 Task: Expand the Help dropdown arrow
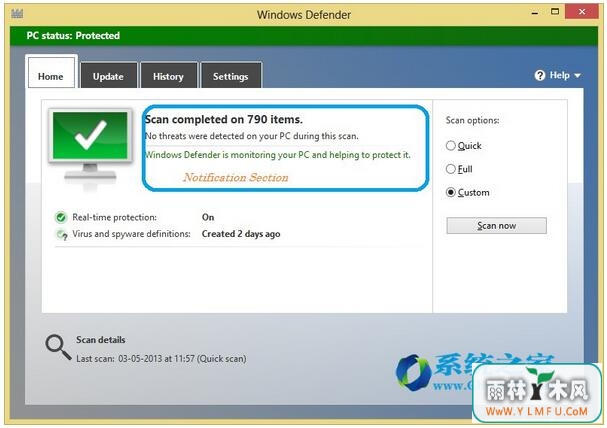coord(577,75)
